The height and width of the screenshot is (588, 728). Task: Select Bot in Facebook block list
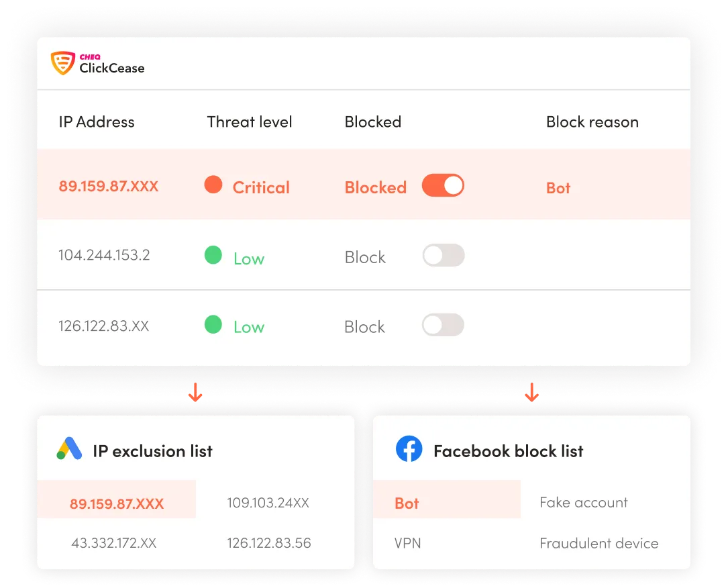tap(407, 503)
